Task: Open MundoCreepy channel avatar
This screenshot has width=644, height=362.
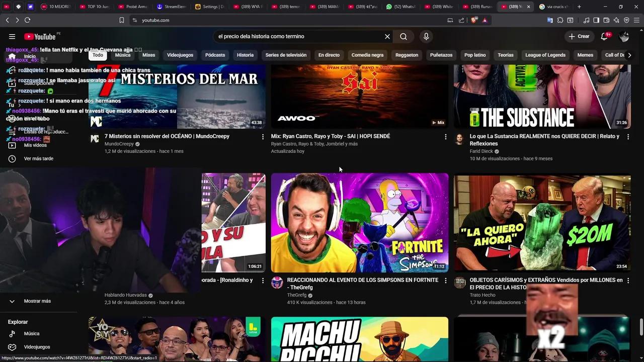Action: pos(95,139)
